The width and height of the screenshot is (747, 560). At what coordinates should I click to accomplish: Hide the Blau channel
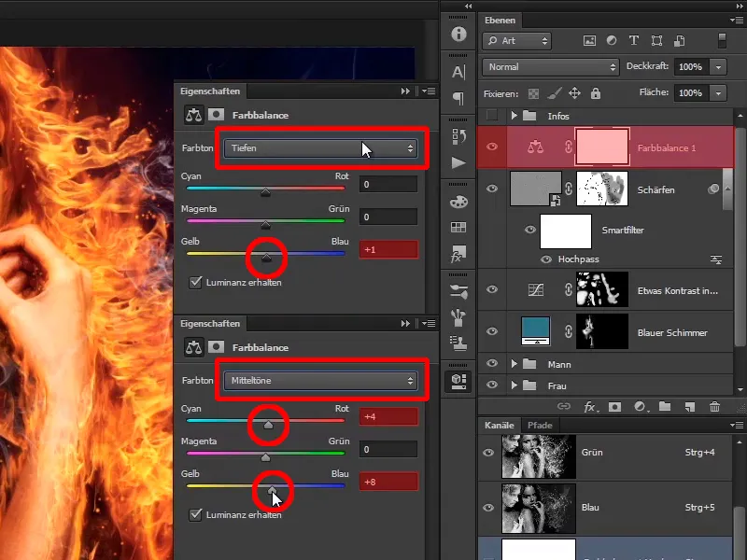(x=488, y=508)
